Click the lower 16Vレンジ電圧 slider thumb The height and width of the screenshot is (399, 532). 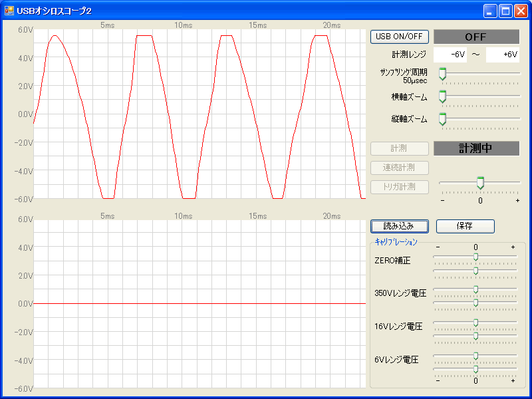click(x=475, y=336)
